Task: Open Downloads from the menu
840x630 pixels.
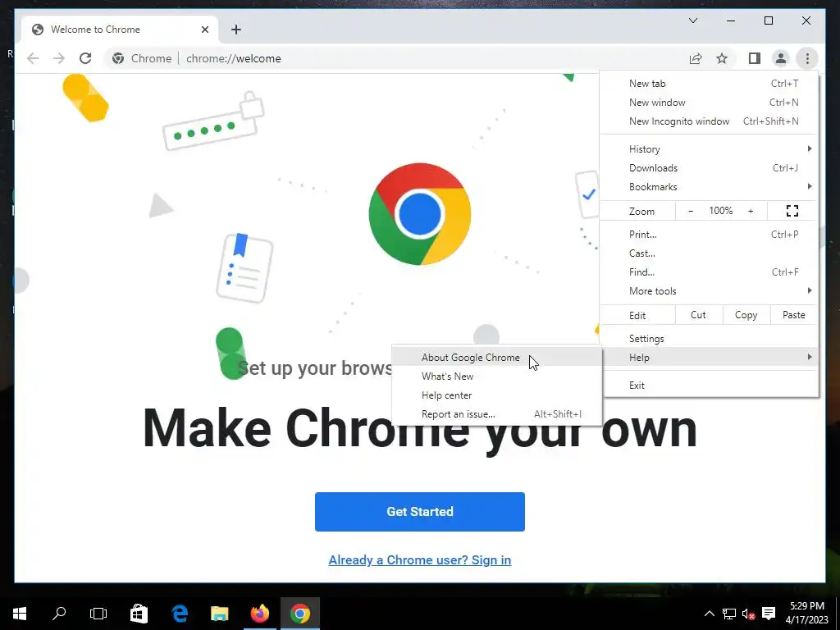Action: click(x=710, y=167)
